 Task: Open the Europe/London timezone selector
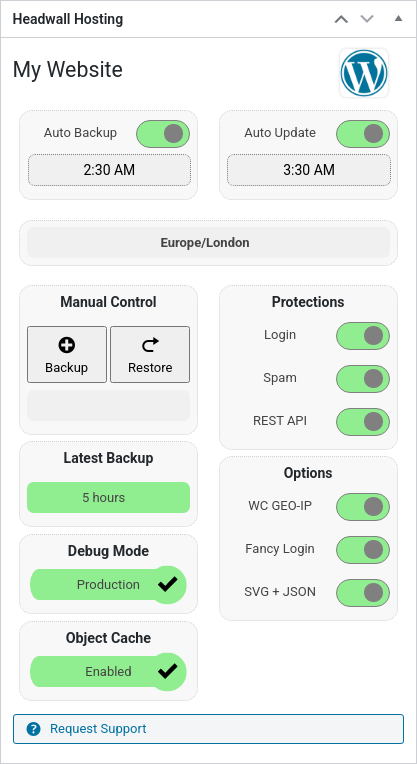[x=208, y=243]
